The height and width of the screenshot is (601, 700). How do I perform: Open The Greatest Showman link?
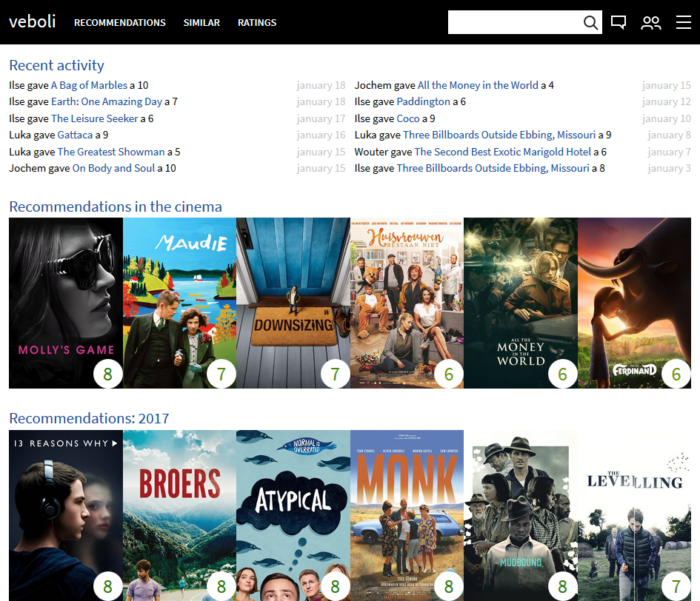[111, 152]
